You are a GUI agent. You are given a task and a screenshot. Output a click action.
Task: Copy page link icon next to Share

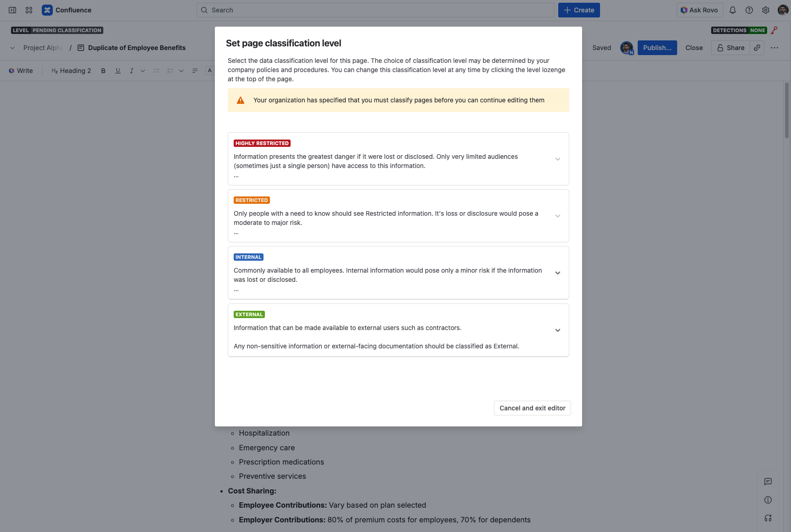click(x=757, y=48)
